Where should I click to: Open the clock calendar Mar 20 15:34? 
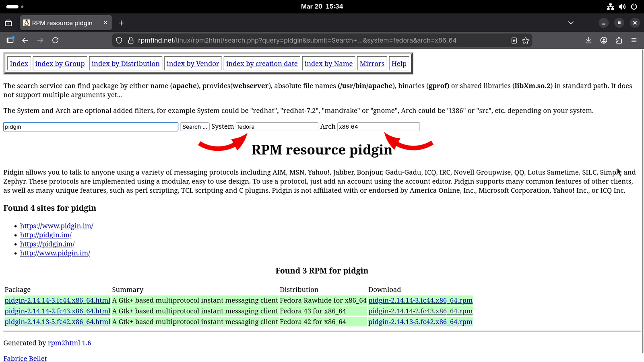coord(322,6)
